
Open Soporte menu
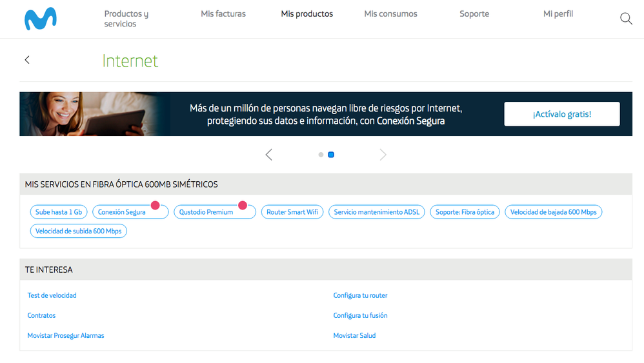click(x=474, y=14)
